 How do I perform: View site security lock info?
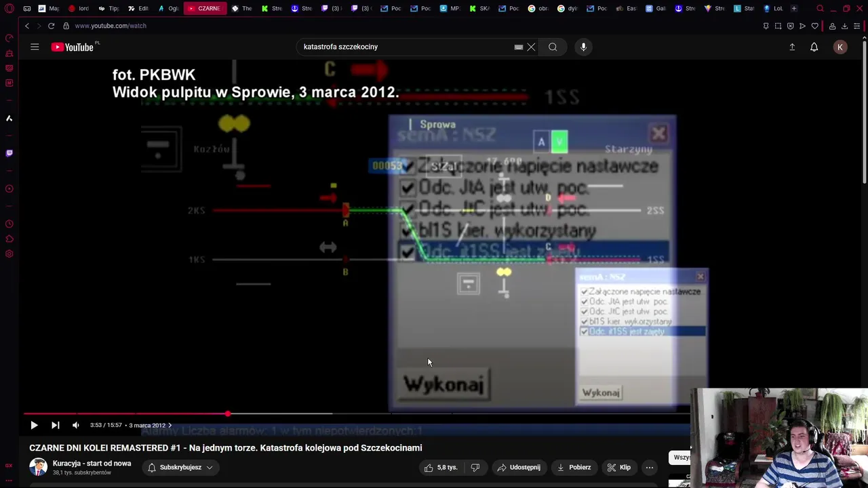pos(66,26)
